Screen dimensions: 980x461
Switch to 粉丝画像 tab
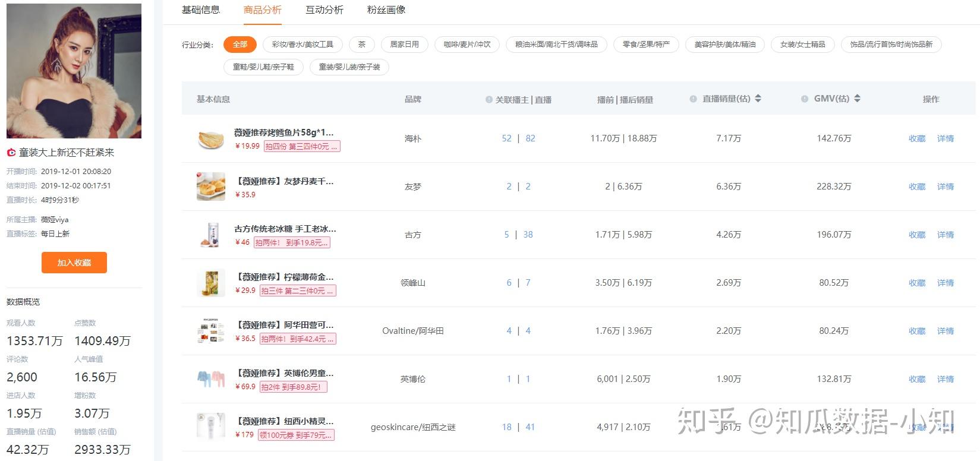(386, 10)
